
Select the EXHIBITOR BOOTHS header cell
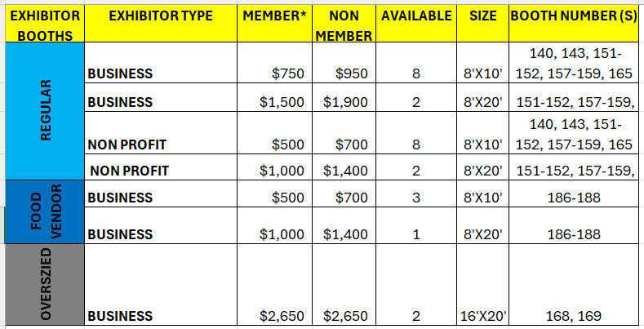click(45, 24)
